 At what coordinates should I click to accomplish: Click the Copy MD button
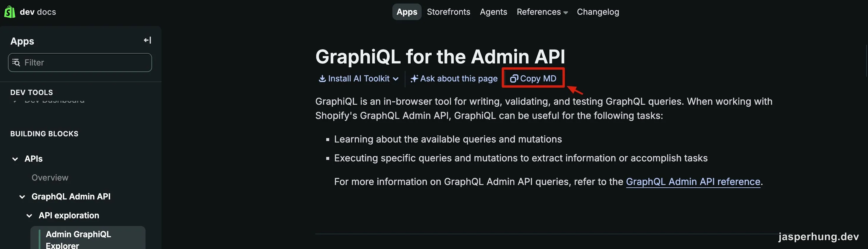[x=533, y=78]
